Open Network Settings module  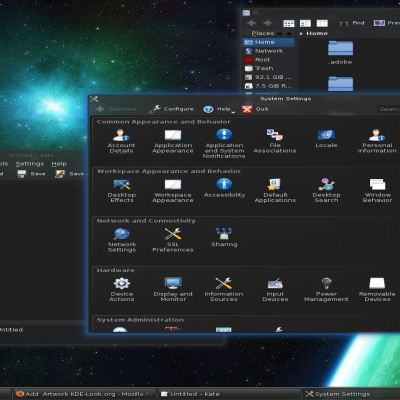122,240
